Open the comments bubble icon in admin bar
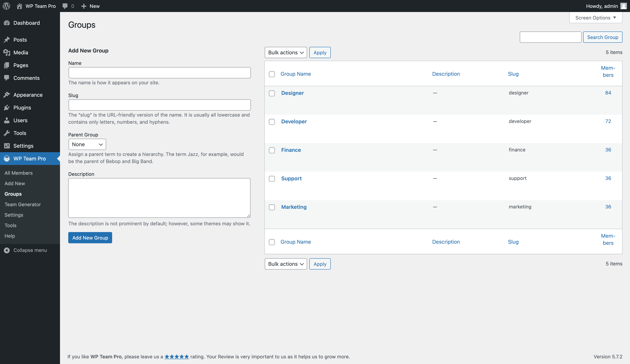 (65, 6)
